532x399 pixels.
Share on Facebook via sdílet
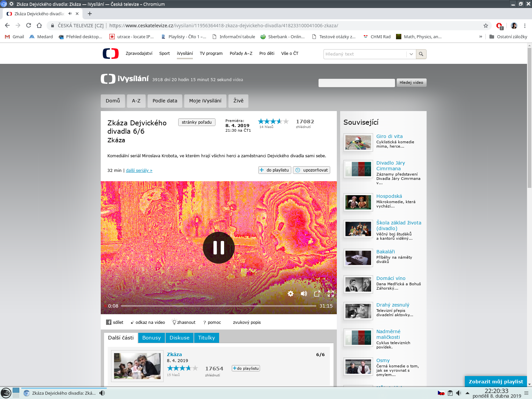pos(115,322)
